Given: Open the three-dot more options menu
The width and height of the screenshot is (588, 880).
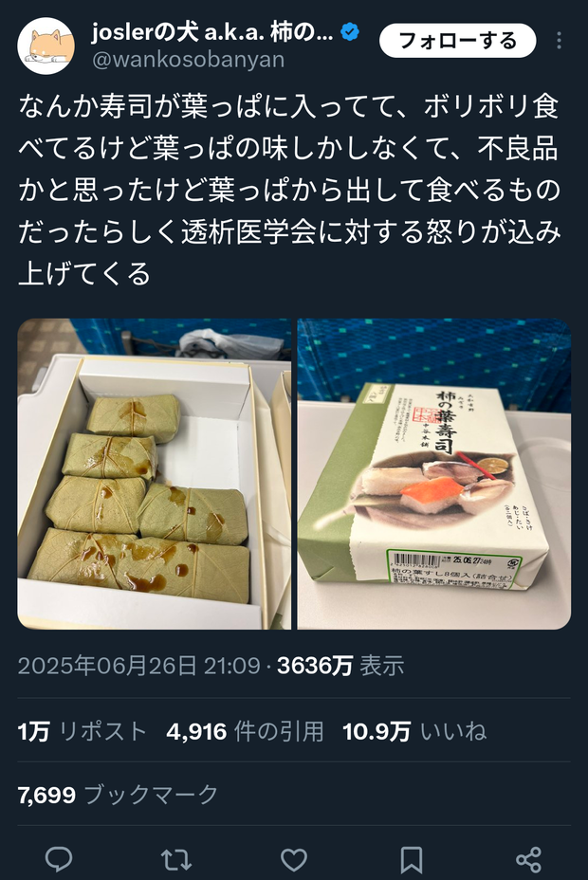Looking at the screenshot, I should pos(559,41).
